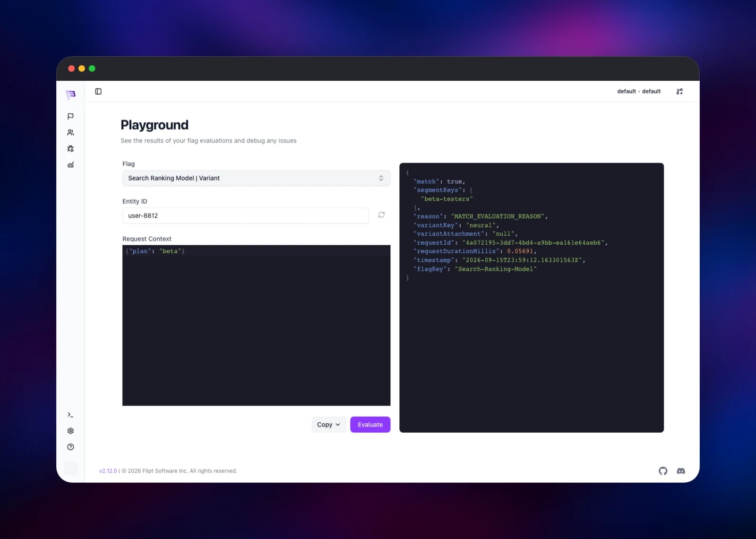Screen dimensions: 756x539
Task: Click the user avatar at sidebar bottom
Action: [x=70, y=468]
